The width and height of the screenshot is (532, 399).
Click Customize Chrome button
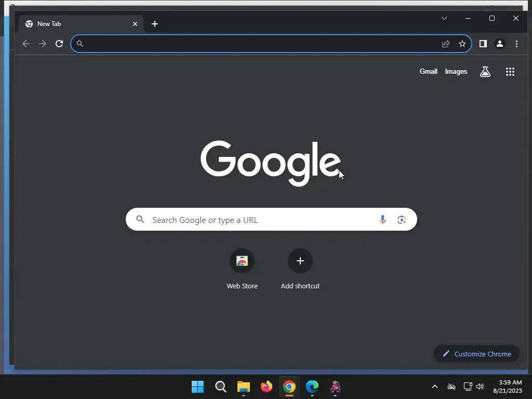tap(477, 353)
